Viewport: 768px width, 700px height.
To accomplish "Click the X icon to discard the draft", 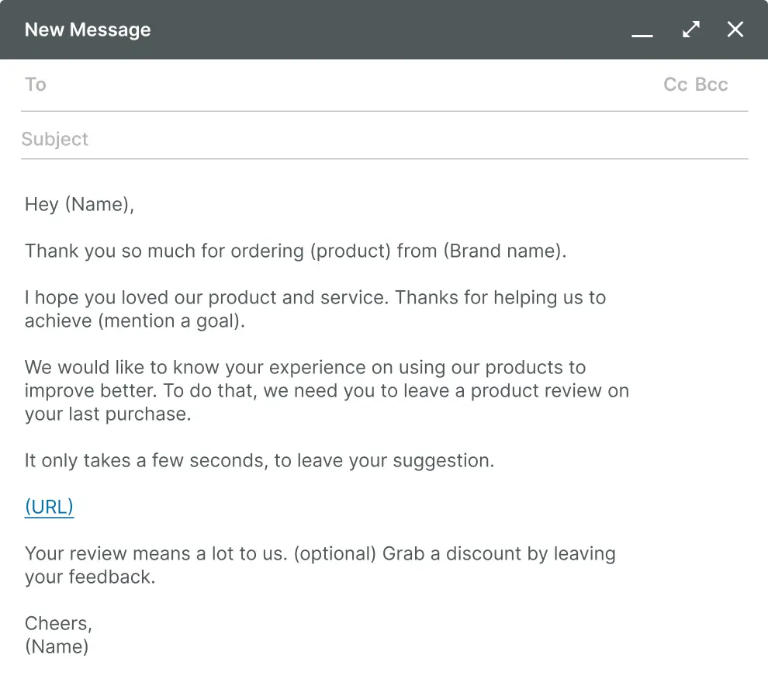I will (x=735, y=29).
